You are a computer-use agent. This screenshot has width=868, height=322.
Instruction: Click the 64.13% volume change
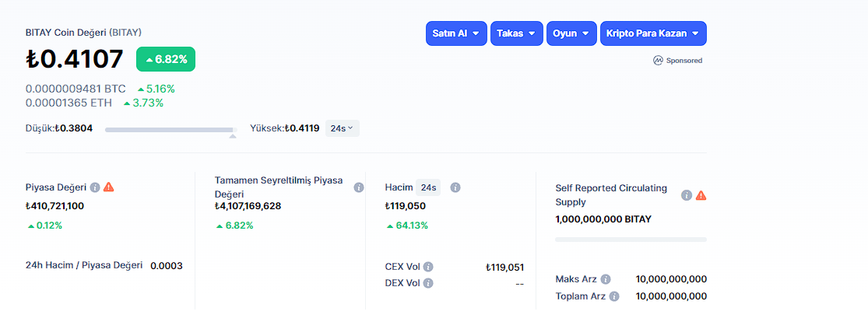point(407,226)
